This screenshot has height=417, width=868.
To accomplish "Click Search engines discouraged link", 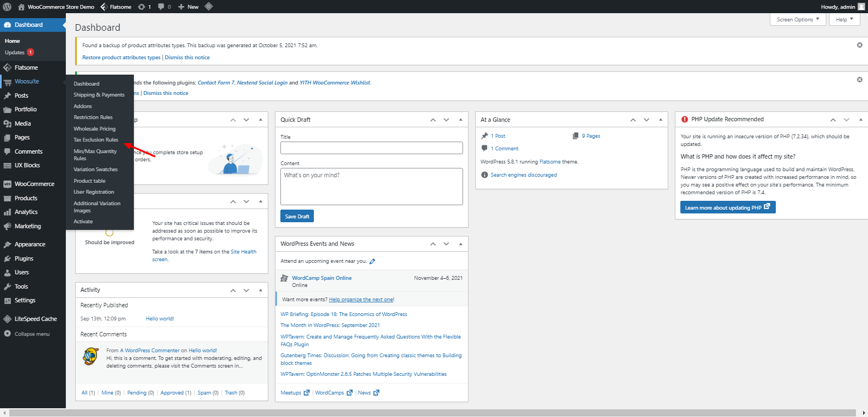I will click(x=523, y=175).
